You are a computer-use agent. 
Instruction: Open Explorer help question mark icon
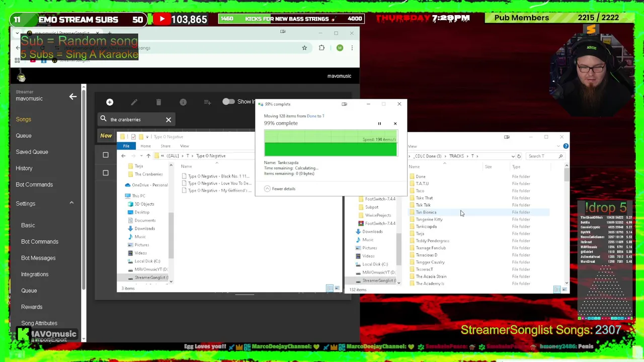coord(566,146)
